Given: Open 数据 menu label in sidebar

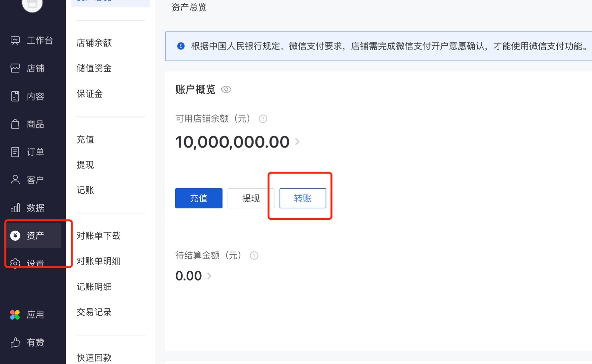Looking at the screenshot, I should point(36,208).
